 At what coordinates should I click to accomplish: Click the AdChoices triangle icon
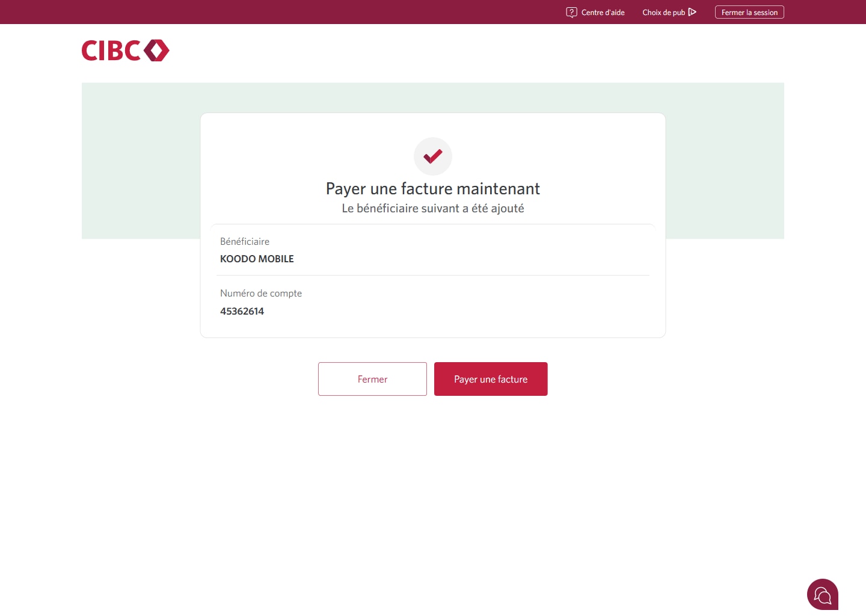coord(692,12)
